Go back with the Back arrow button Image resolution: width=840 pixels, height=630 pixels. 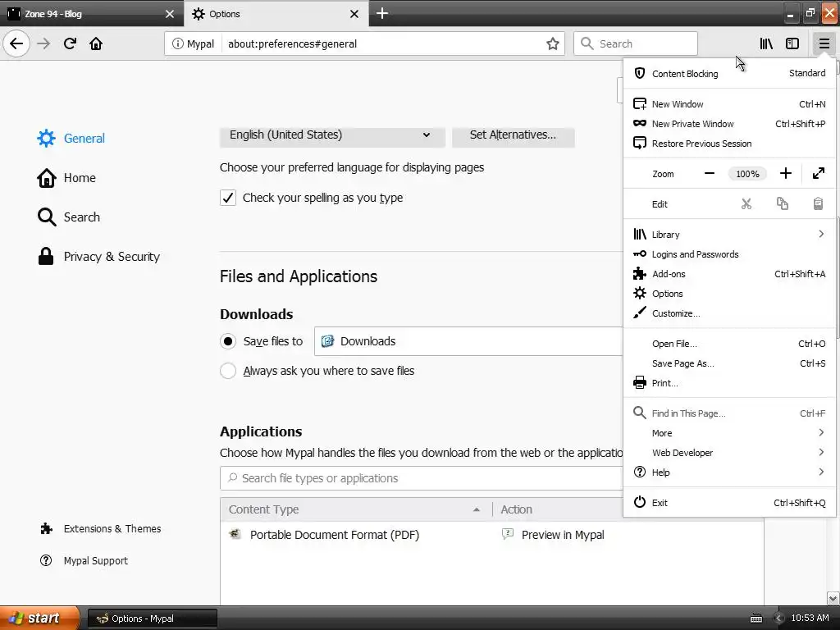[x=16, y=43]
